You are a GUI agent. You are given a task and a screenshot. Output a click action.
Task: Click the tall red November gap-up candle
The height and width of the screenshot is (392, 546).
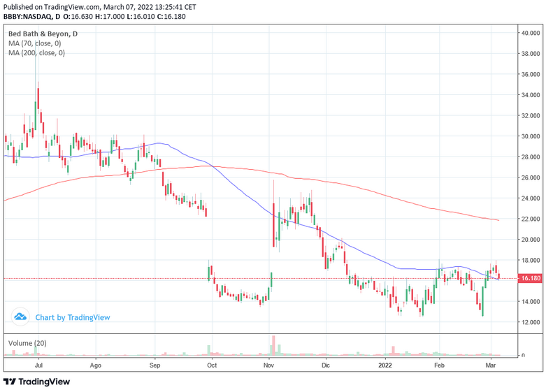tap(273, 225)
